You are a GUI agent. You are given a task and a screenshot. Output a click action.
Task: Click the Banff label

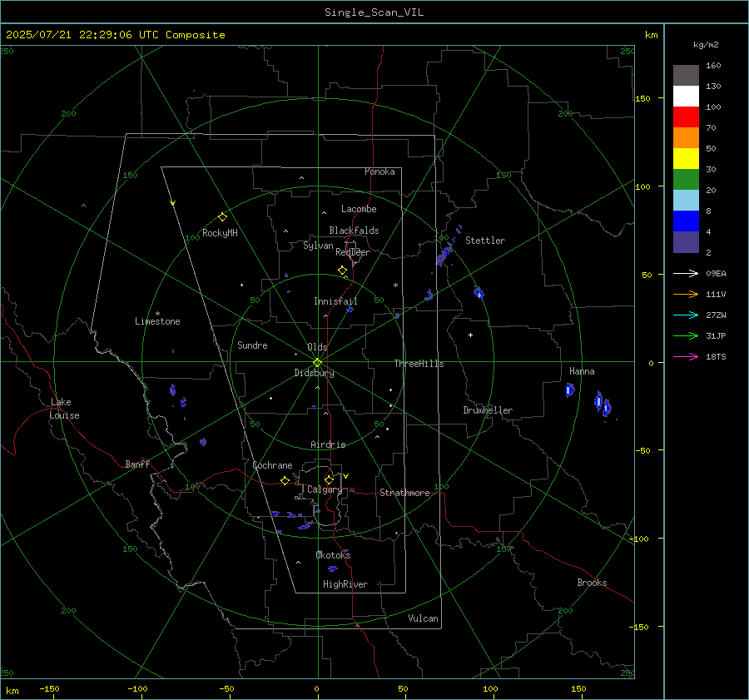[137, 464]
